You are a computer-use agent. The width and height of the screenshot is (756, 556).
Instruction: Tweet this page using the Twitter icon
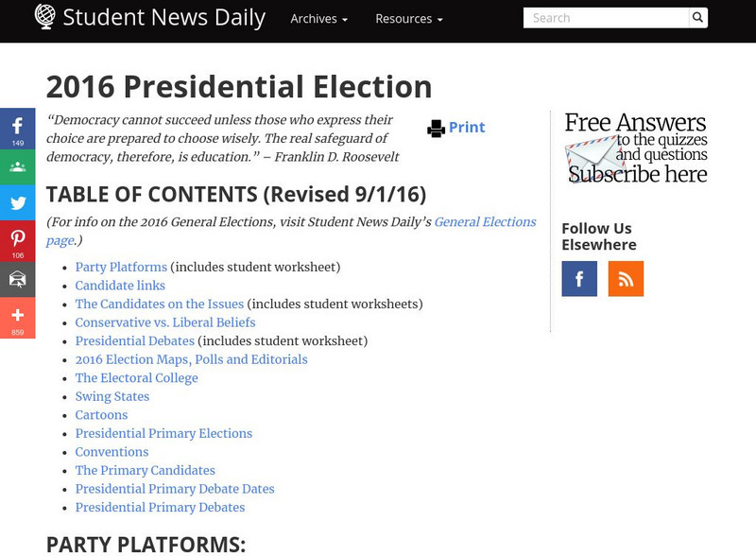17,203
